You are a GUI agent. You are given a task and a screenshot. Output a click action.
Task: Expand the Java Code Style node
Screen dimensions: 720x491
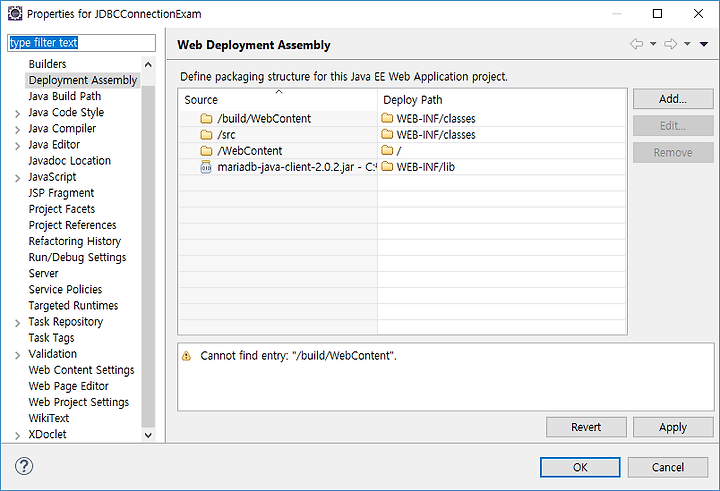click(x=17, y=113)
